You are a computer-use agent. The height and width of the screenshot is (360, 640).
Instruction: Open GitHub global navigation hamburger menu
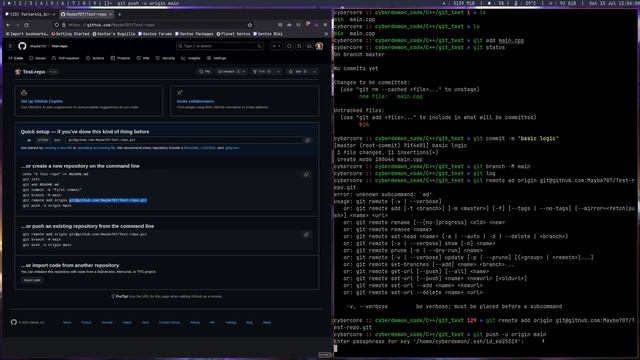(x=11, y=46)
